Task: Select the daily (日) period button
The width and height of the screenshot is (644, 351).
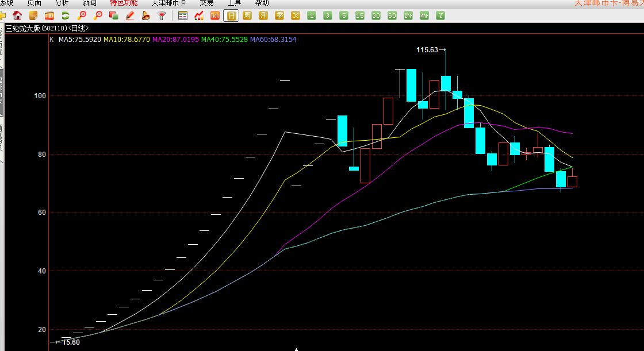Action: pos(231,16)
